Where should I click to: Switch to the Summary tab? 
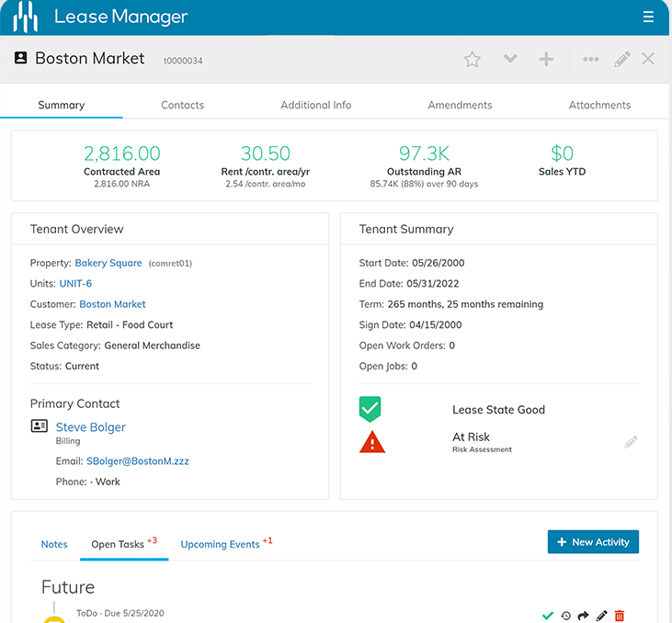click(62, 105)
